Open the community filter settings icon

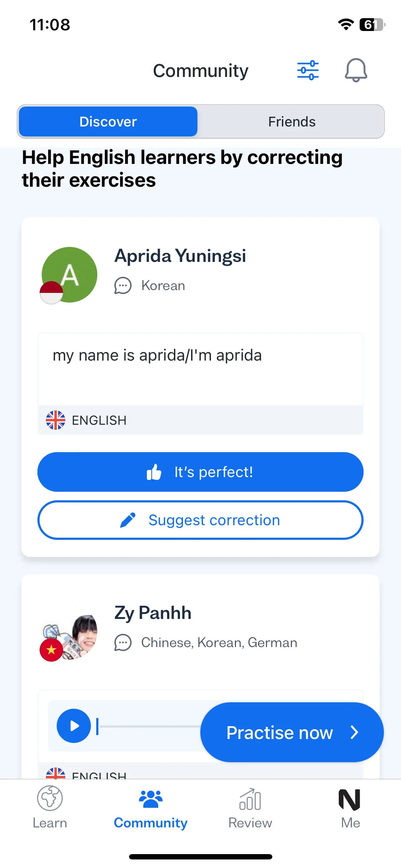tap(308, 70)
